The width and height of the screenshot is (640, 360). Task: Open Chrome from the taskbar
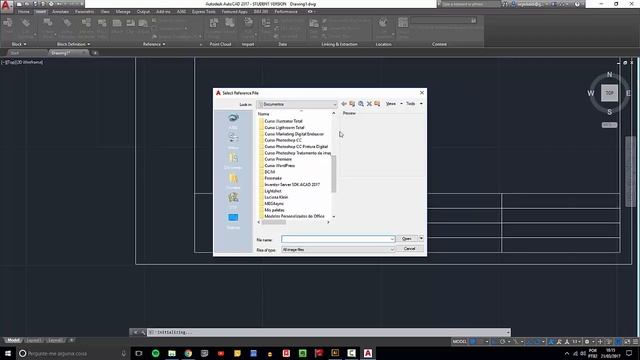pyautogui.click(x=188, y=353)
